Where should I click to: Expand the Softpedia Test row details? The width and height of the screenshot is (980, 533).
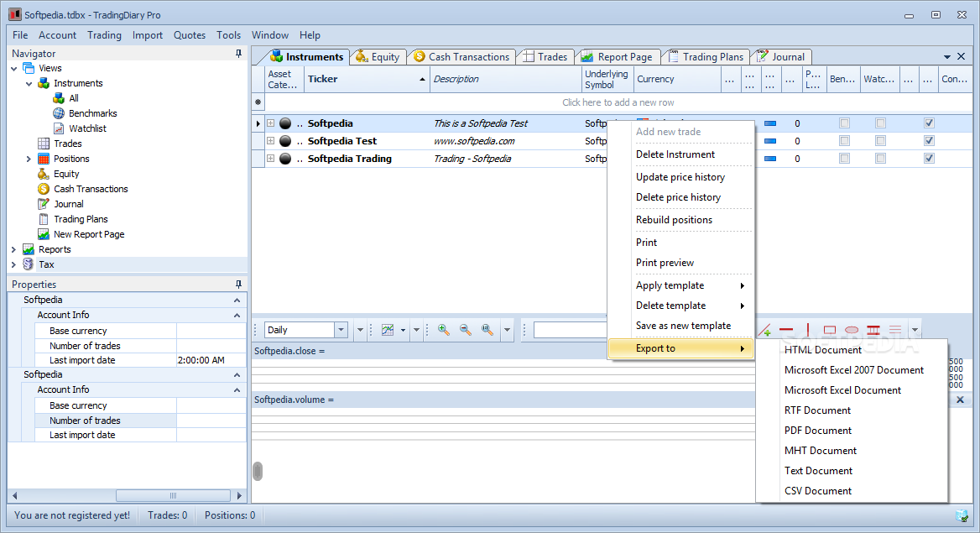(271, 141)
